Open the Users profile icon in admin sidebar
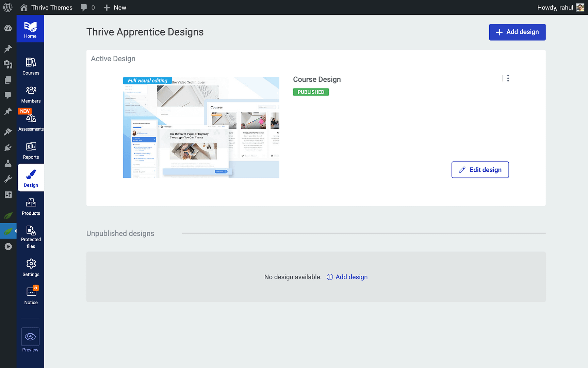This screenshot has width=588, height=368. pos(8,163)
